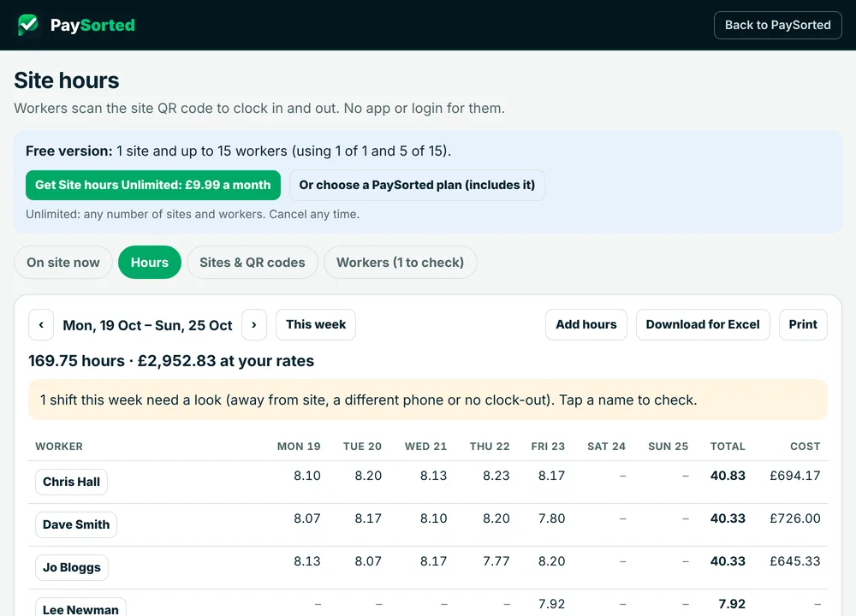The height and width of the screenshot is (616, 856).
Task: Click the THU 22 column header
Action: pos(490,447)
